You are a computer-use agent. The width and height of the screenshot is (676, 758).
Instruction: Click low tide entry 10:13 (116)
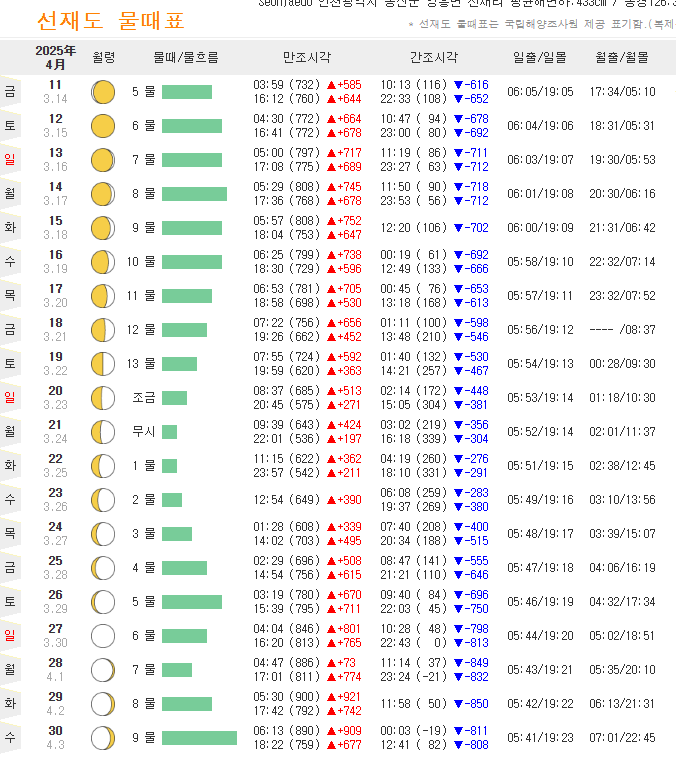pyautogui.click(x=413, y=85)
